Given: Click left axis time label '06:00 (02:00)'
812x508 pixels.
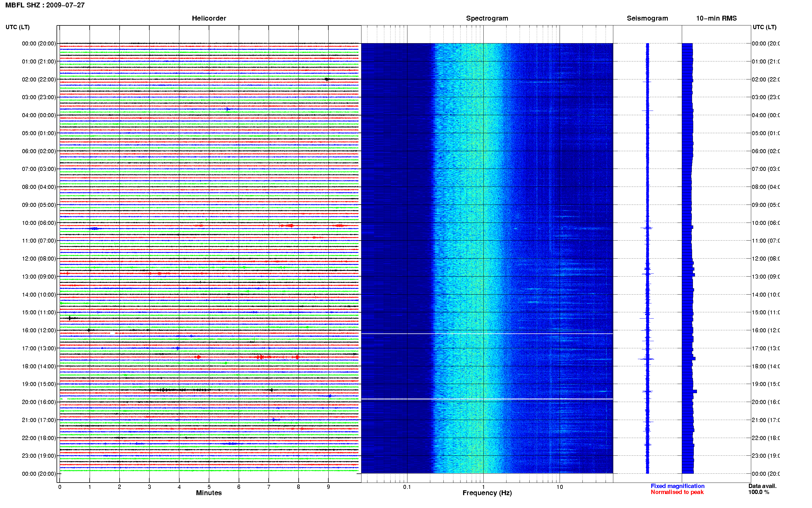Looking at the screenshot, I should [39, 151].
